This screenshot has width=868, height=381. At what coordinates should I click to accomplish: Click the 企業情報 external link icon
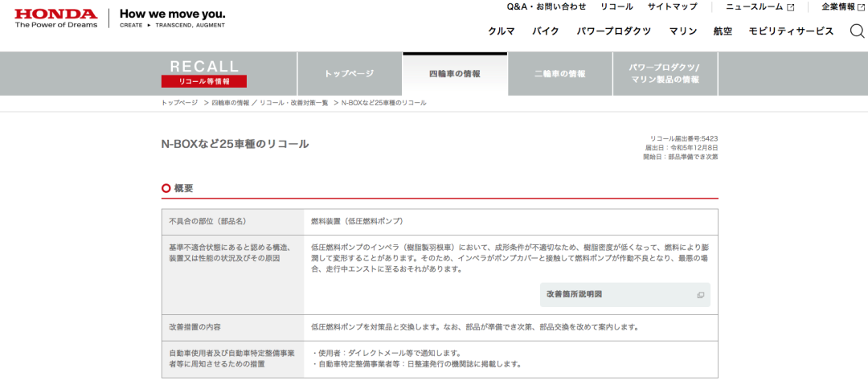[862, 7]
